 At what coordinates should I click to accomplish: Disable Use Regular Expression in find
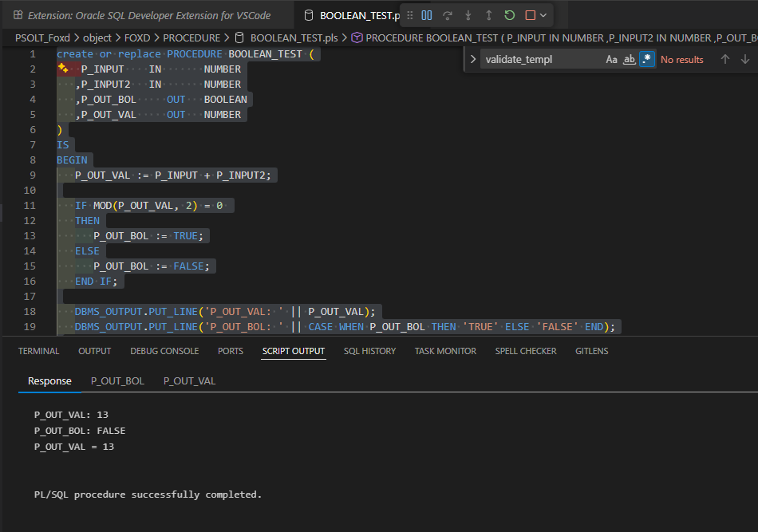click(x=647, y=59)
